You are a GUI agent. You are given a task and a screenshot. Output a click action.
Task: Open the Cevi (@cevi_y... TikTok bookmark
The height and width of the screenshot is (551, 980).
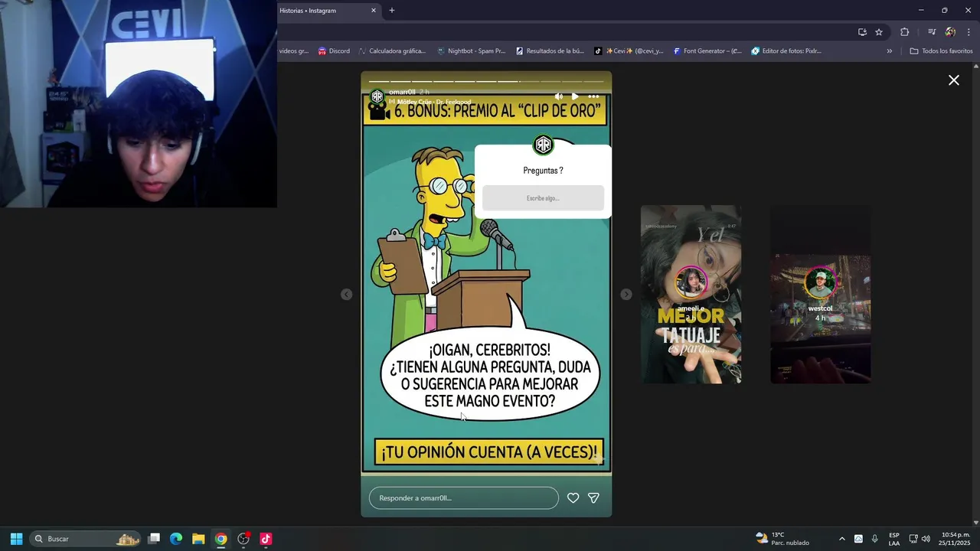[629, 51]
